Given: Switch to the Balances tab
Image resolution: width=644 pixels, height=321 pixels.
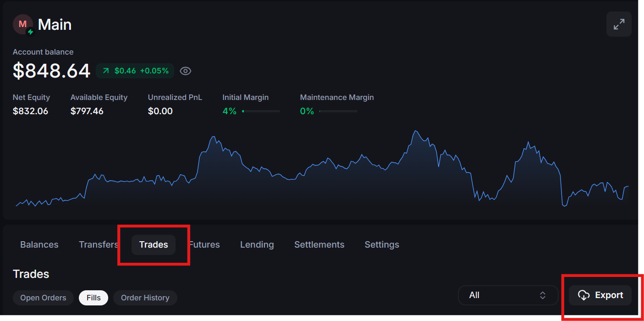Looking at the screenshot, I should pos(39,244).
